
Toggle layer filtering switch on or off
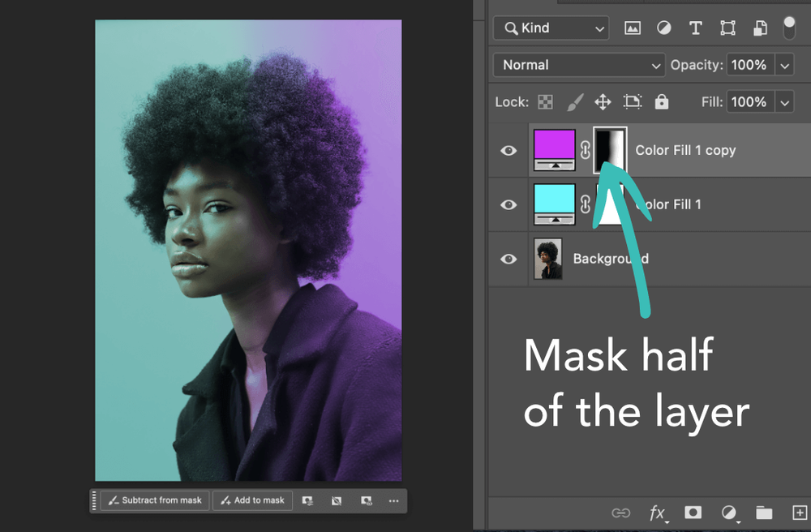pyautogui.click(x=789, y=28)
